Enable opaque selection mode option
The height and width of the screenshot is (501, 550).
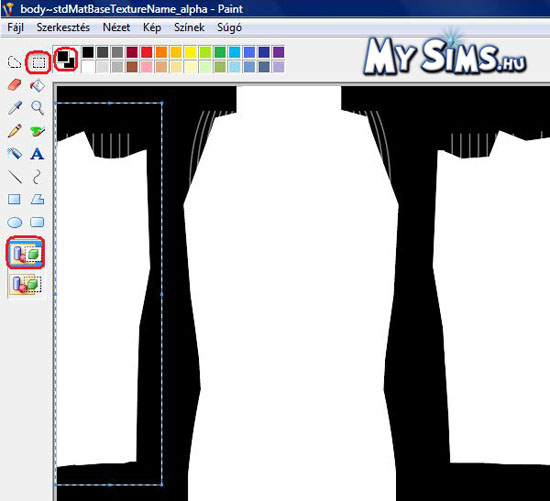[x=26, y=253]
